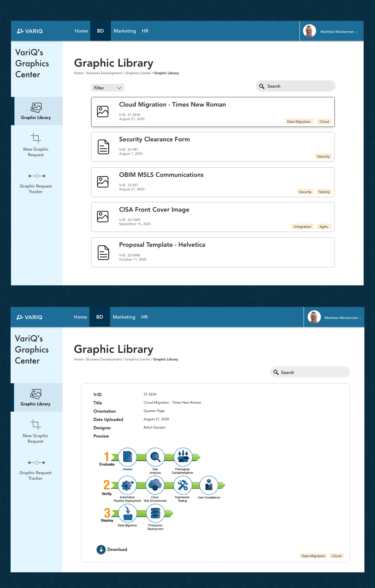Click Security Clearance Form document icon
Image resolution: width=375 pixels, height=588 pixels.
[103, 147]
